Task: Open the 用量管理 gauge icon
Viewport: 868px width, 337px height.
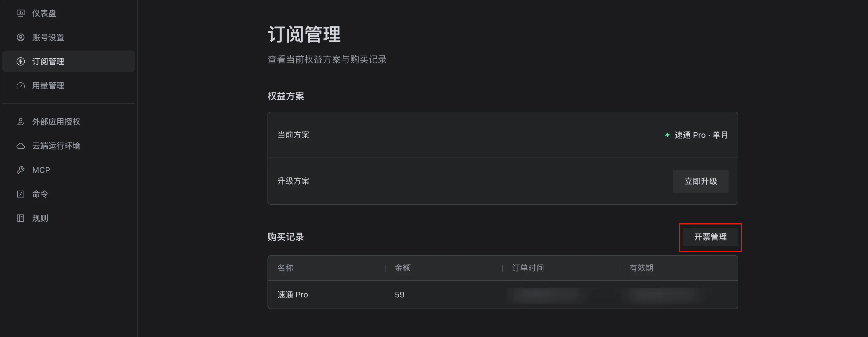Action: [x=21, y=86]
